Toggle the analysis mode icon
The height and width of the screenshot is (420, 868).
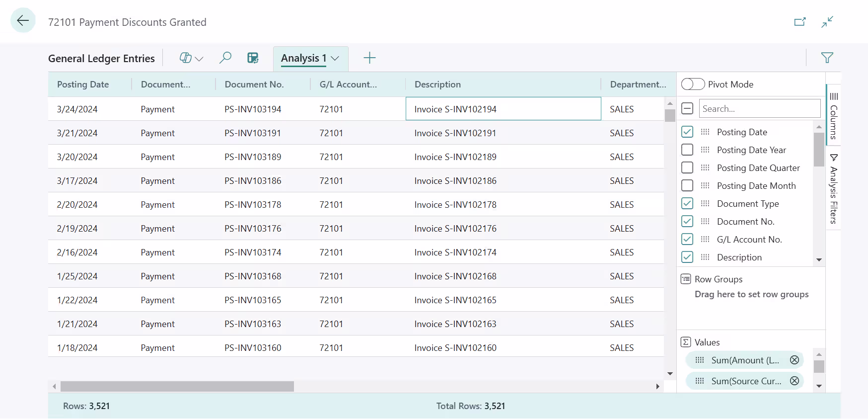(x=253, y=58)
